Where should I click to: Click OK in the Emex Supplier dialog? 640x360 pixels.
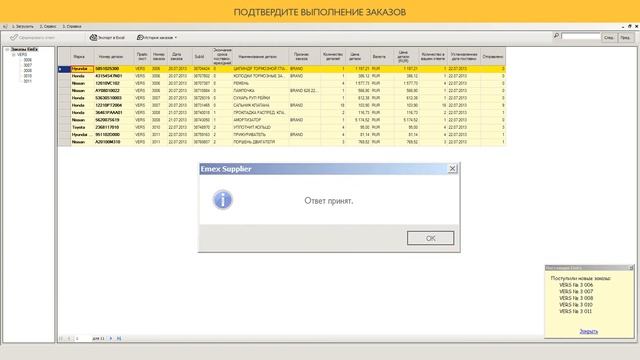(x=430, y=238)
